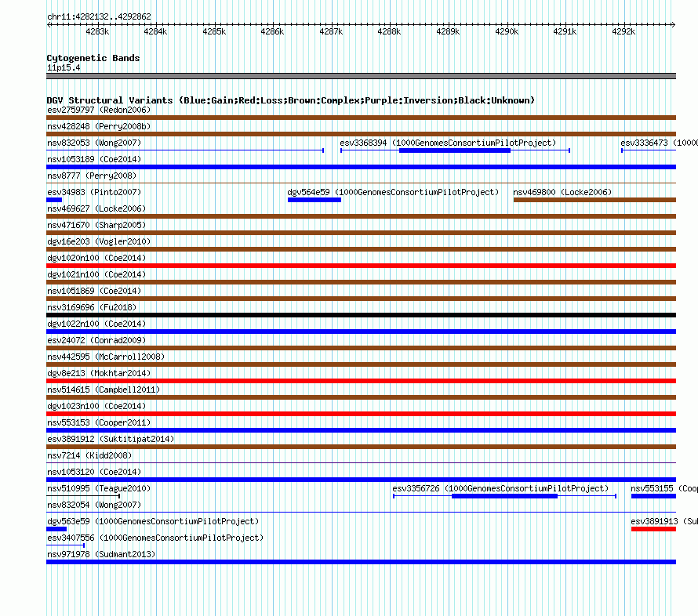
Task: Click the 4289k ruler label
Action: (448, 31)
